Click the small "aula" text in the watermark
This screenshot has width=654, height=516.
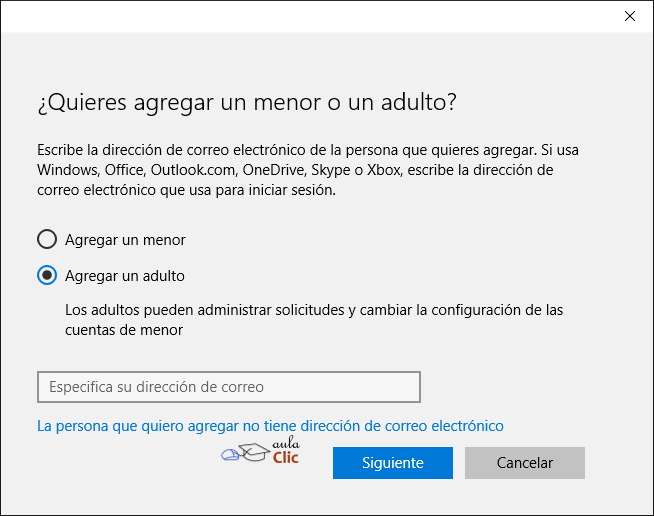(287, 445)
